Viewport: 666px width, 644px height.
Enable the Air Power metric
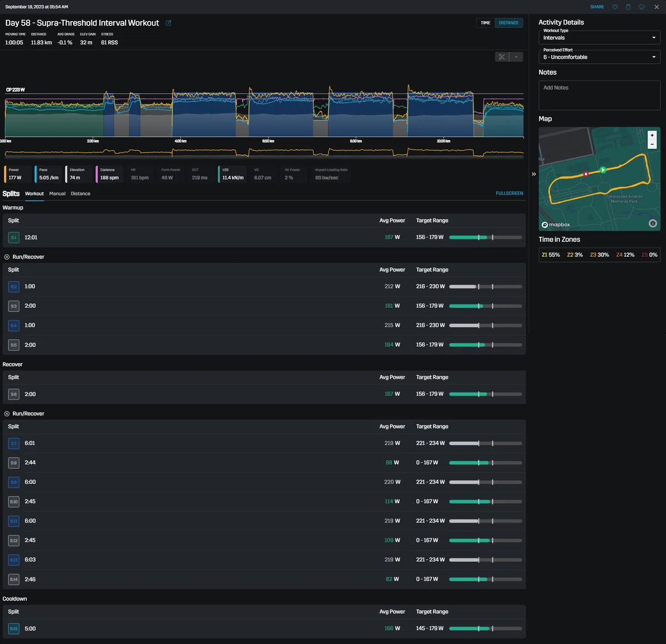click(293, 174)
